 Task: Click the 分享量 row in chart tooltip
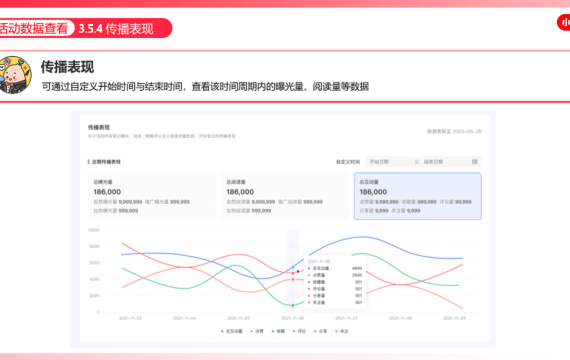point(335,296)
